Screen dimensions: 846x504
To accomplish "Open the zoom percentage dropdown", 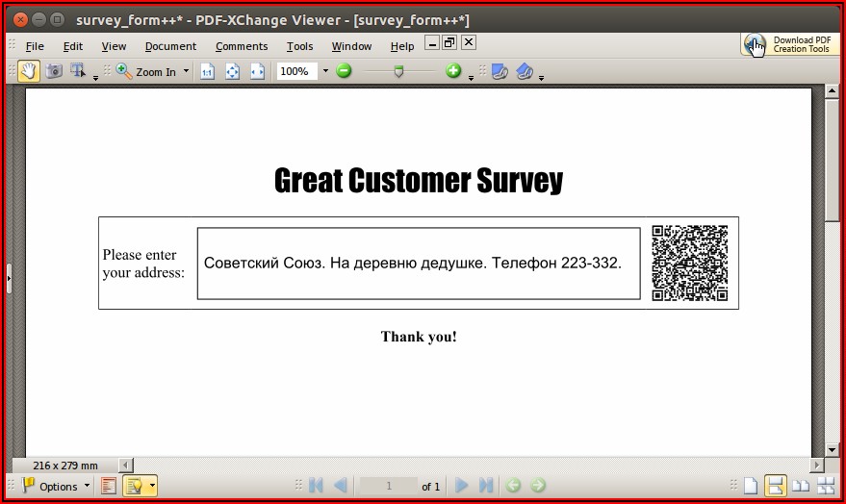I will pos(325,71).
